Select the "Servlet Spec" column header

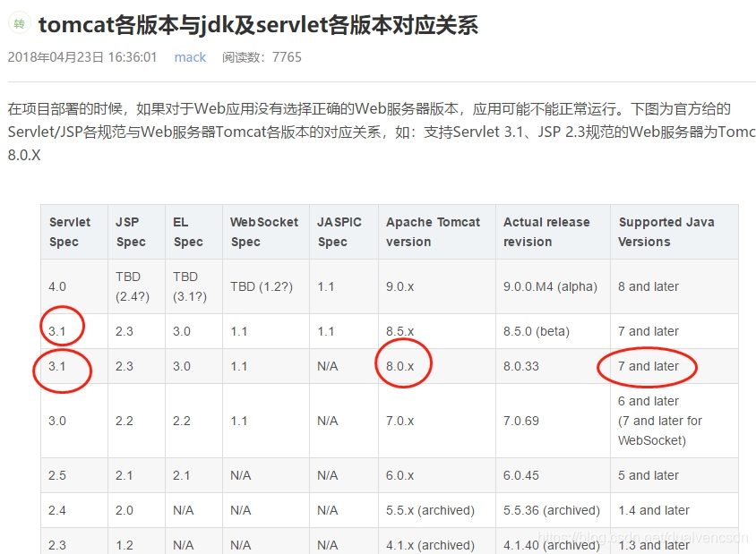72,232
